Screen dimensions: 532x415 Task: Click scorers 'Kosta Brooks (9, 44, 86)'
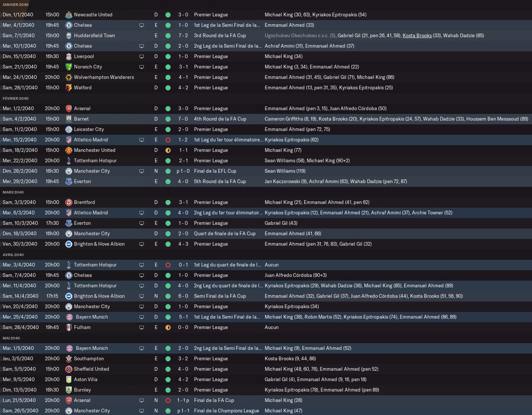coord(290,359)
